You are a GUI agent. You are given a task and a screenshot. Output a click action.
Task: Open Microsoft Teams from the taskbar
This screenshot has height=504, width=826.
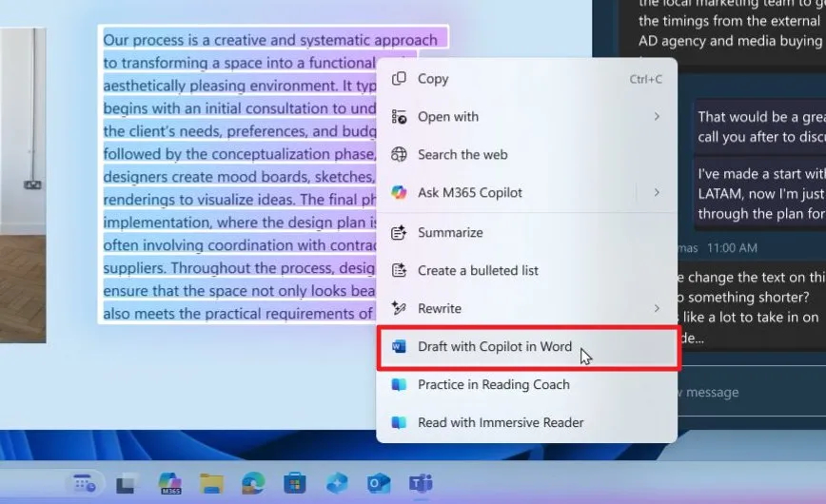[421, 483]
